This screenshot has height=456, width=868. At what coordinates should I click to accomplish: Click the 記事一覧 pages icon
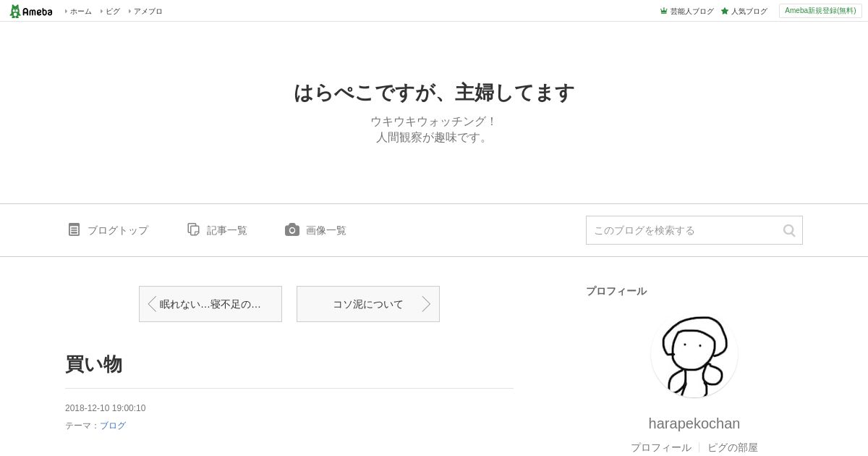pyautogui.click(x=193, y=229)
